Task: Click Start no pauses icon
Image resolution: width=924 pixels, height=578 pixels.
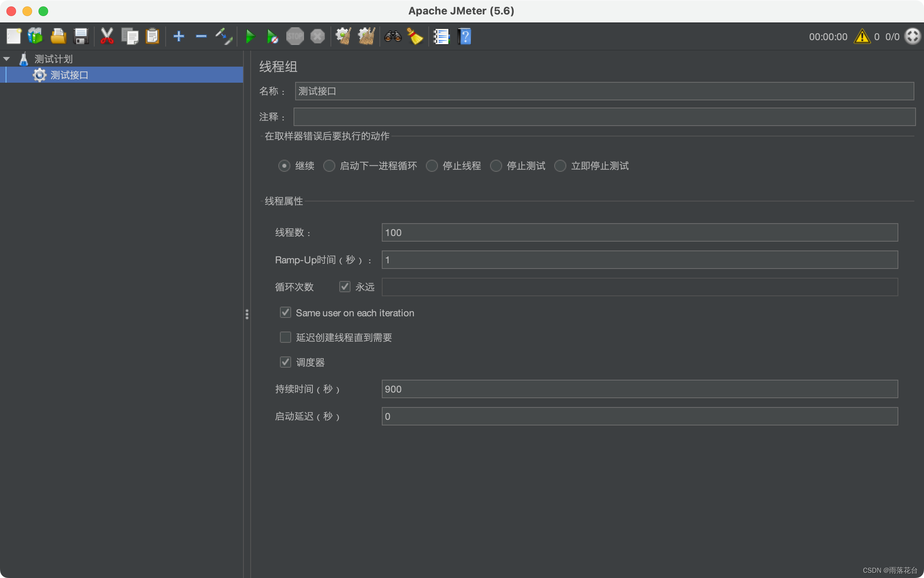Action: (x=272, y=37)
